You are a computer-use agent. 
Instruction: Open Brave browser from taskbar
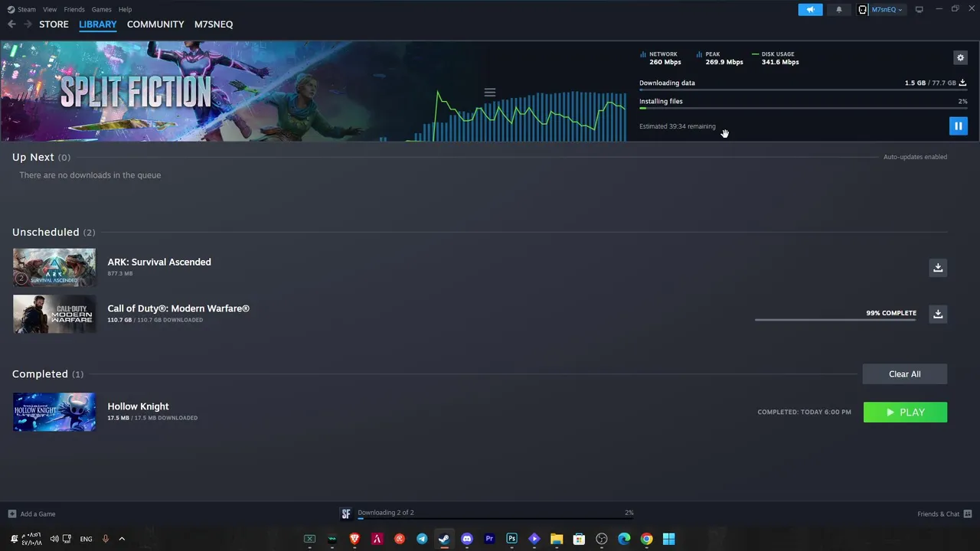coord(354,539)
